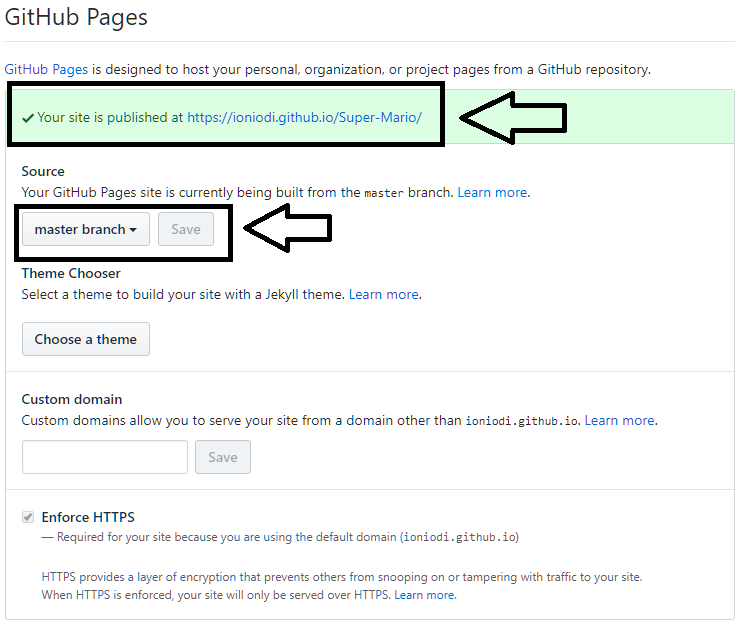The image size is (754, 631).
Task: Click 'ioniodi.github.io' code text in Custom domain description
Action: pos(522,421)
